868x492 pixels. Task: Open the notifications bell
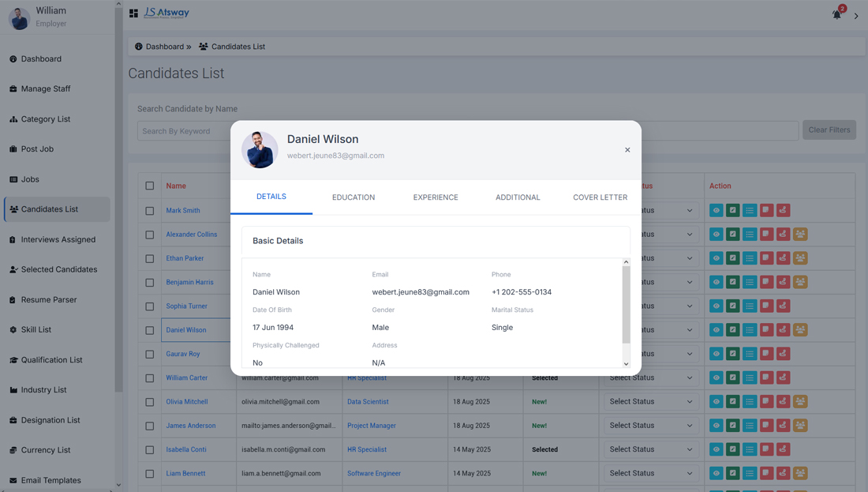(x=836, y=14)
